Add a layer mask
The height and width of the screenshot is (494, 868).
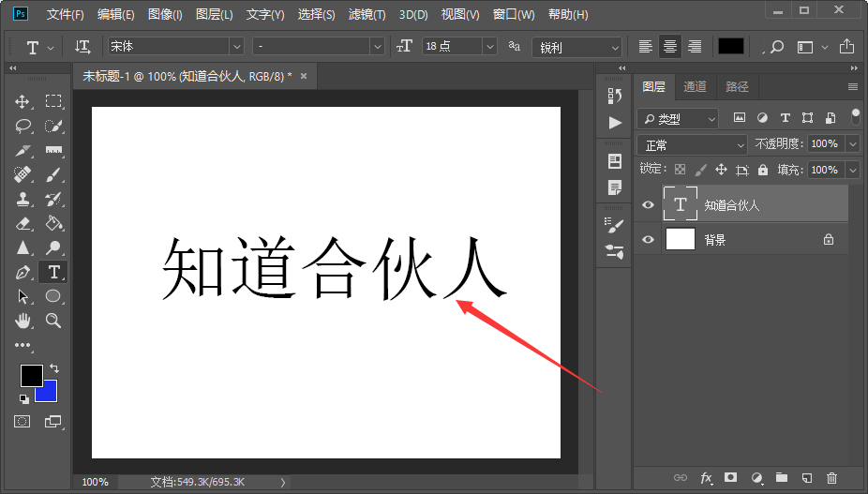[x=731, y=477]
